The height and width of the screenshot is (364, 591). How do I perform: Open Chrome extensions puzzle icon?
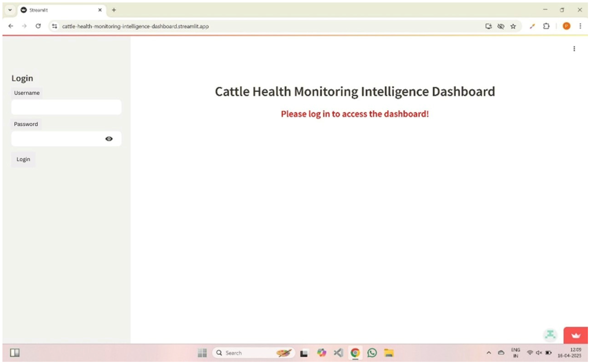(x=547, y=26)
